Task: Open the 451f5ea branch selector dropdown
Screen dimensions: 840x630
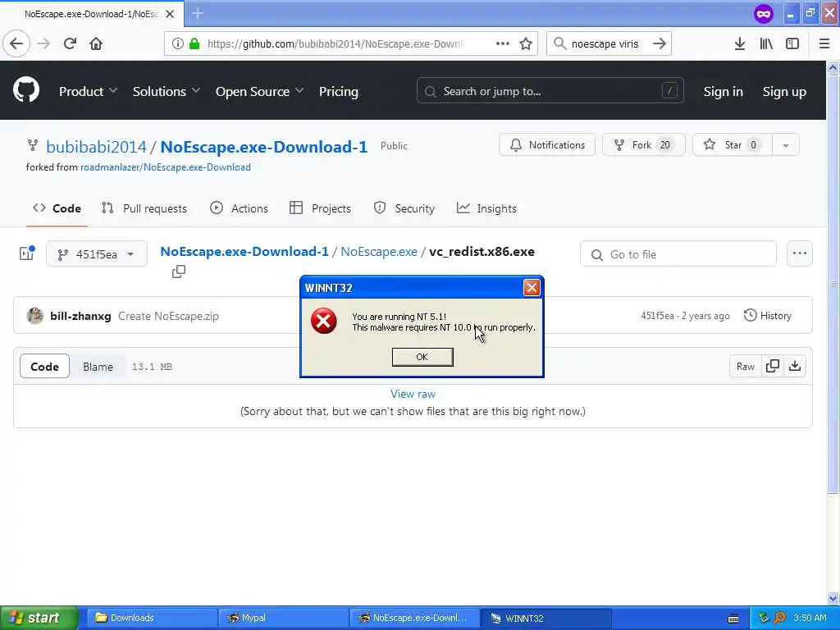Action: [97, 254]
